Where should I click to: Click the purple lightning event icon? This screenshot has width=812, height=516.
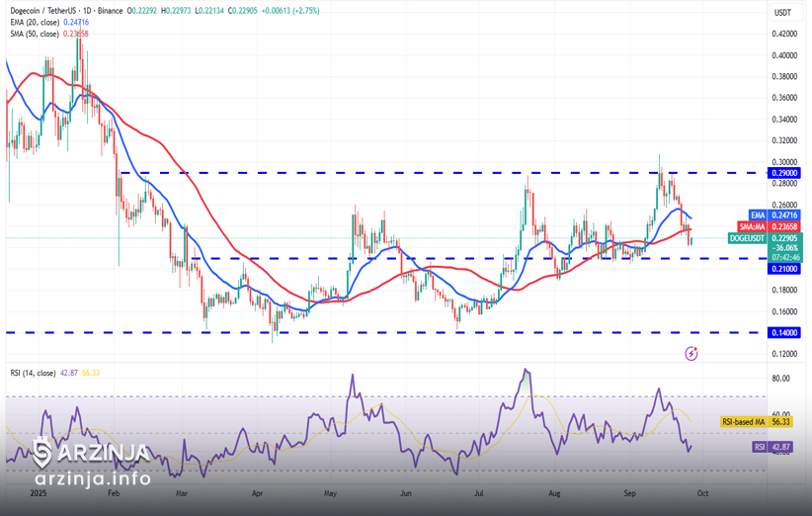pos(691,353)
